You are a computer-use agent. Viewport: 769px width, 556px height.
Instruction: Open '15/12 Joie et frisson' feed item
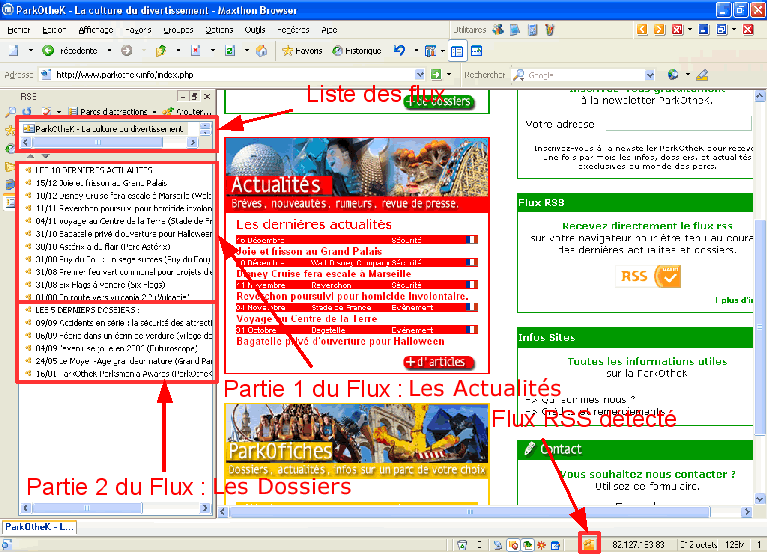pos(110,183)
